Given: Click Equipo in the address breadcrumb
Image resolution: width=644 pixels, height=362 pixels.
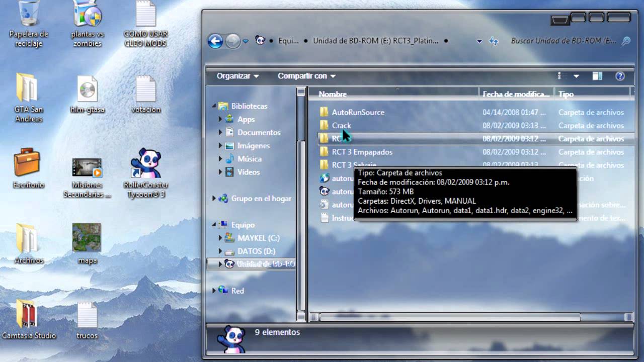Looking at the screenshot, I should click(x=288, y=41).
